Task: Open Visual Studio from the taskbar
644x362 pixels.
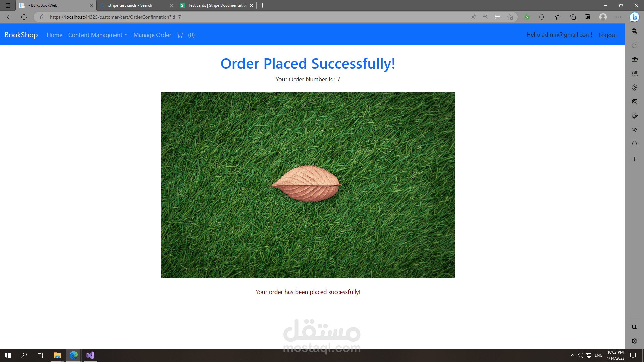Action: point(90,355)
